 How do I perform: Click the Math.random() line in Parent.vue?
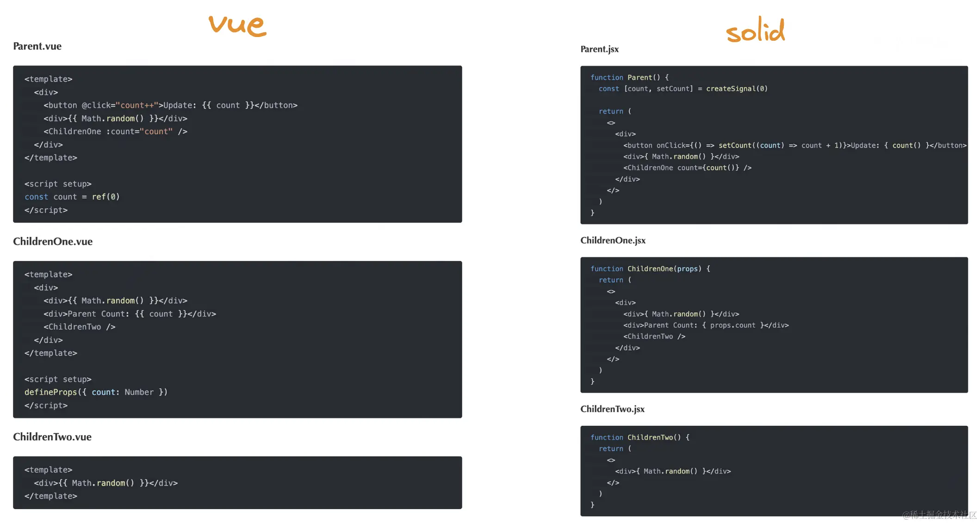115,118
